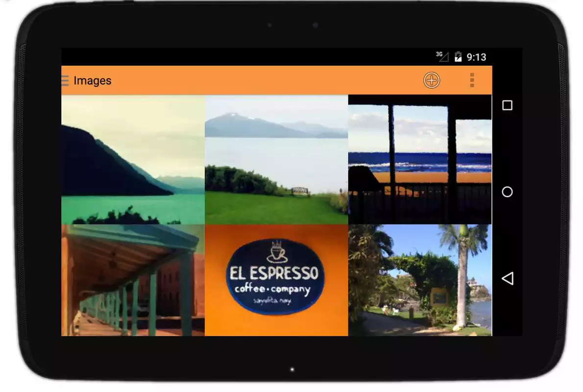The width and height of the screenshot is (583, 392).
Task: Tap the battery status icon
Action: [458, 56]
